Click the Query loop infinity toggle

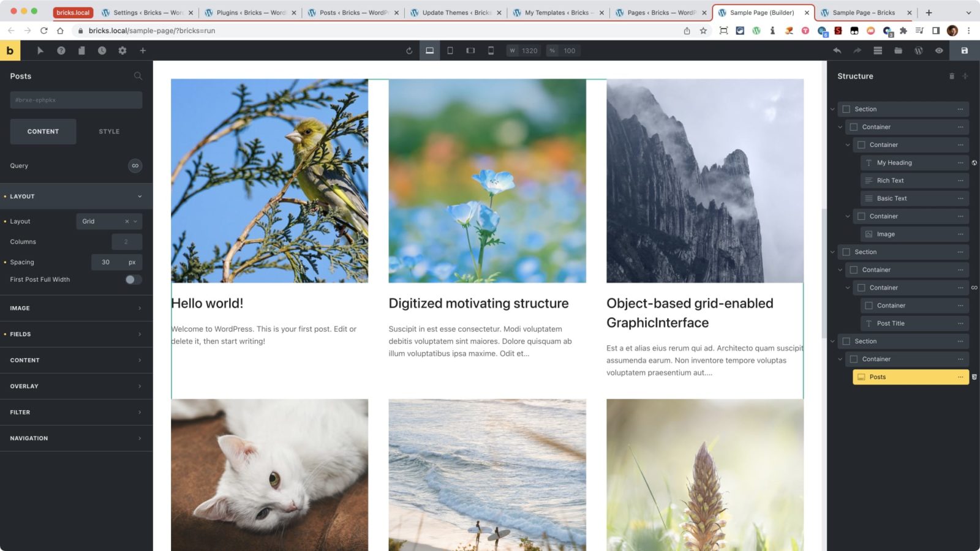[x=135, y=165]
